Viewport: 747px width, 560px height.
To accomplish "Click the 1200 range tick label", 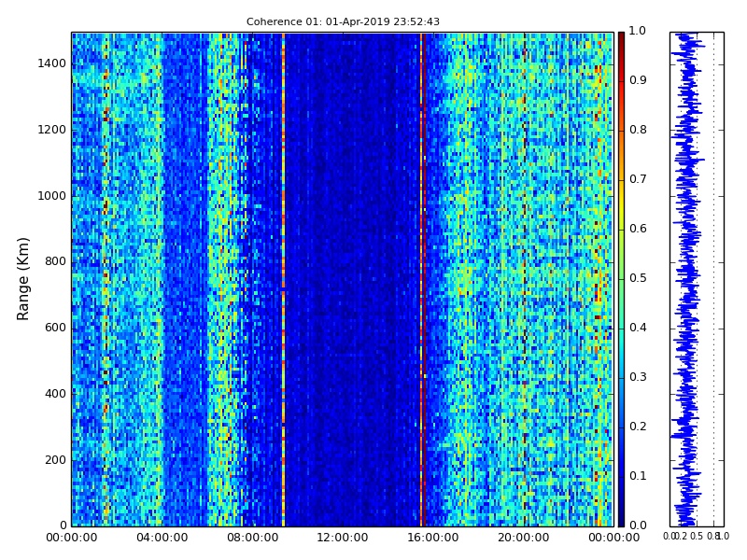I will [52, 130].
